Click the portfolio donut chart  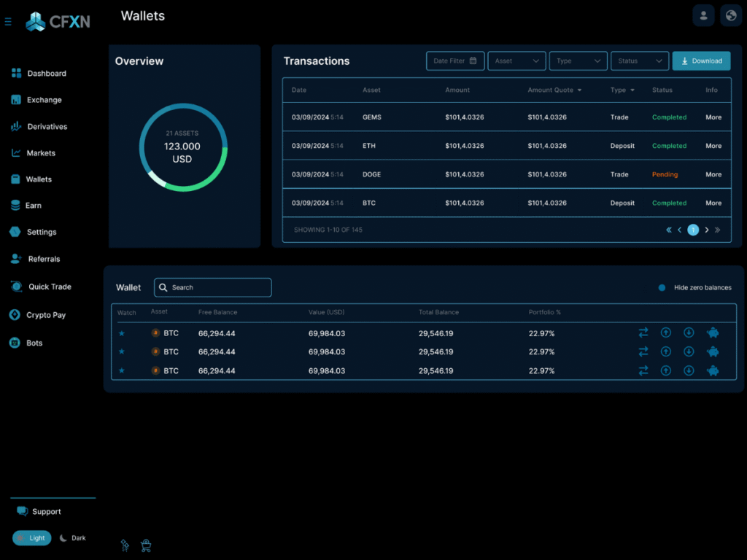pos(183,147)
